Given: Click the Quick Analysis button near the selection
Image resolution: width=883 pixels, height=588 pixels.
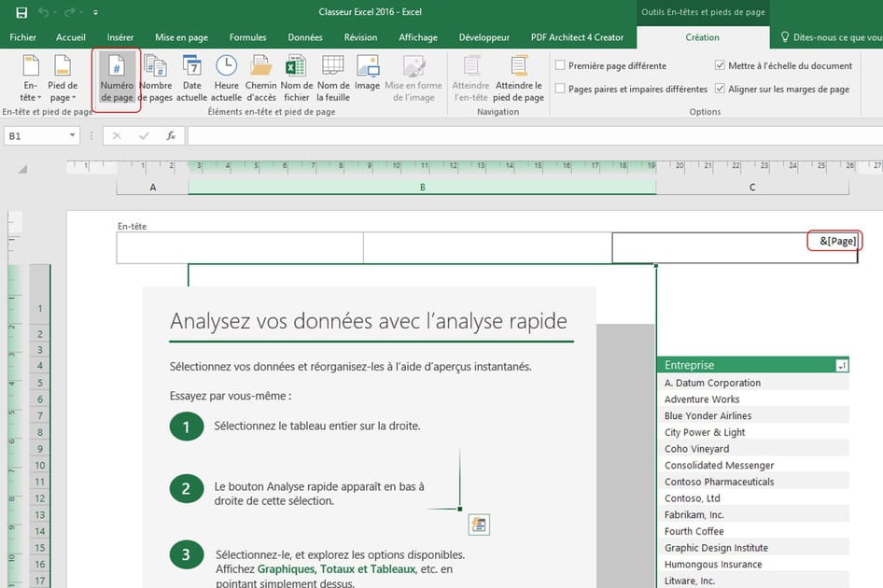Looking at the screenshot, I should tap(479, 525).
